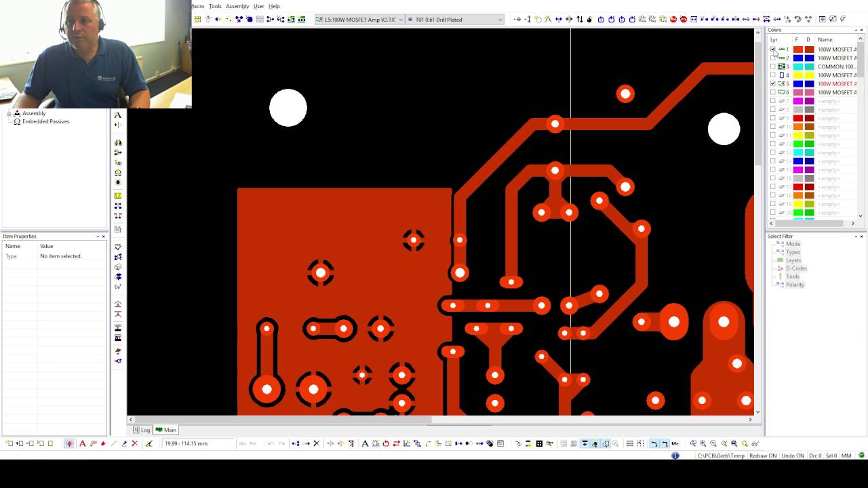Click the Redraw ON status entry
The width and height of the screenshot is (868, 488).
pos(763,455)
